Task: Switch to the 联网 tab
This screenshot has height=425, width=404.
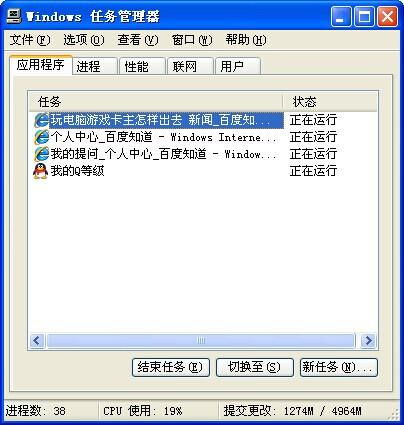Action: 190,66
